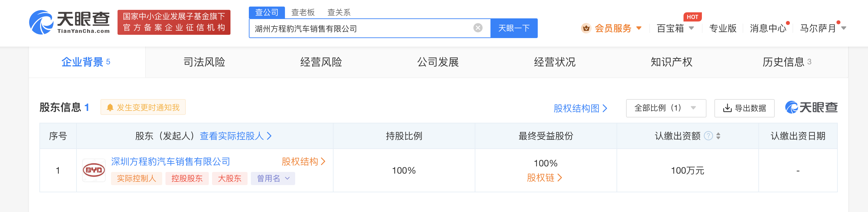Switch to the 经营状况 tab
The height and width of the screenshot is (212, 868).
tap(554, 62)
